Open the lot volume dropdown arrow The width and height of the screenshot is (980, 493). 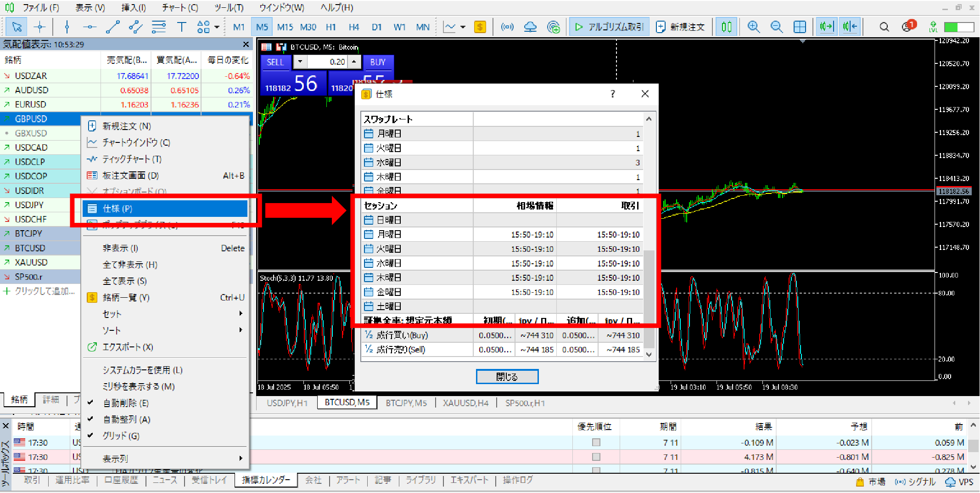coord(300,62)
